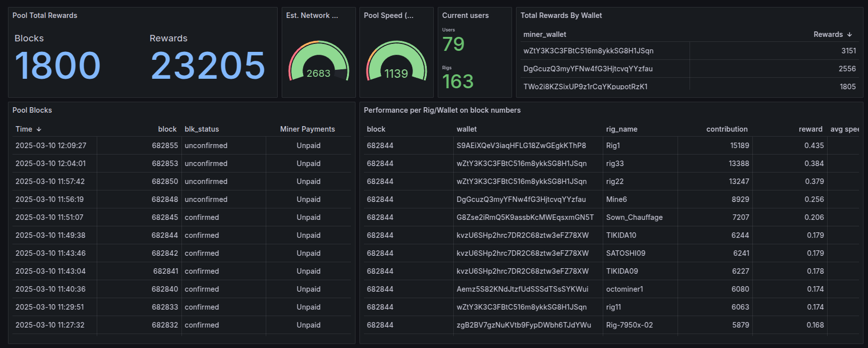Screen dimensions: 868x348
Task: Click block number 682853
Action: click(165, 164)
